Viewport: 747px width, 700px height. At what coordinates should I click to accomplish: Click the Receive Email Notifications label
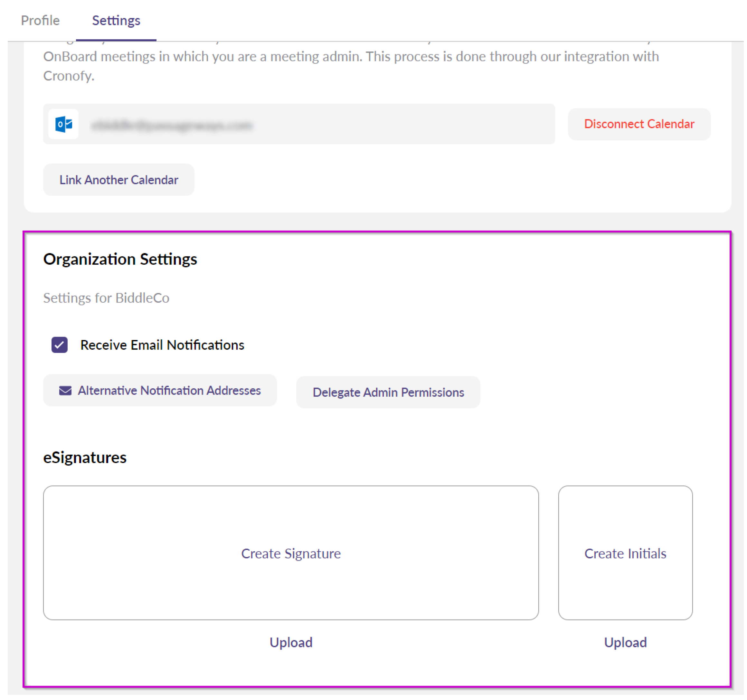(162, 345)
